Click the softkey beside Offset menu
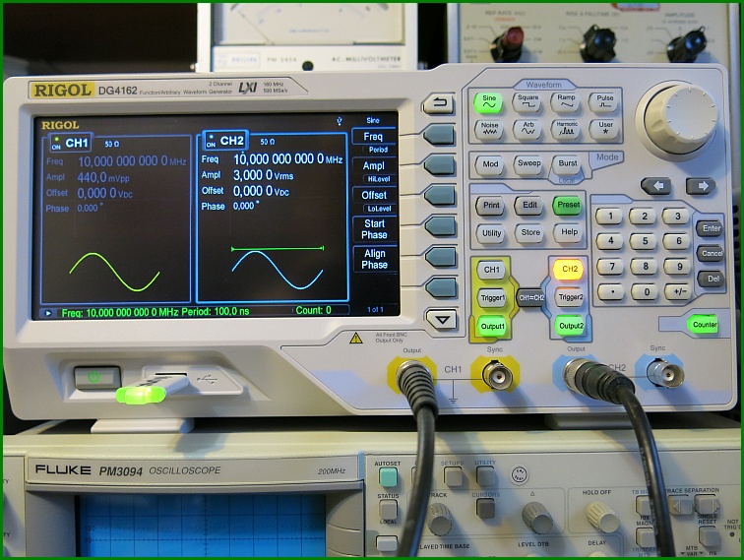744x560 pixels. point(441,195)
